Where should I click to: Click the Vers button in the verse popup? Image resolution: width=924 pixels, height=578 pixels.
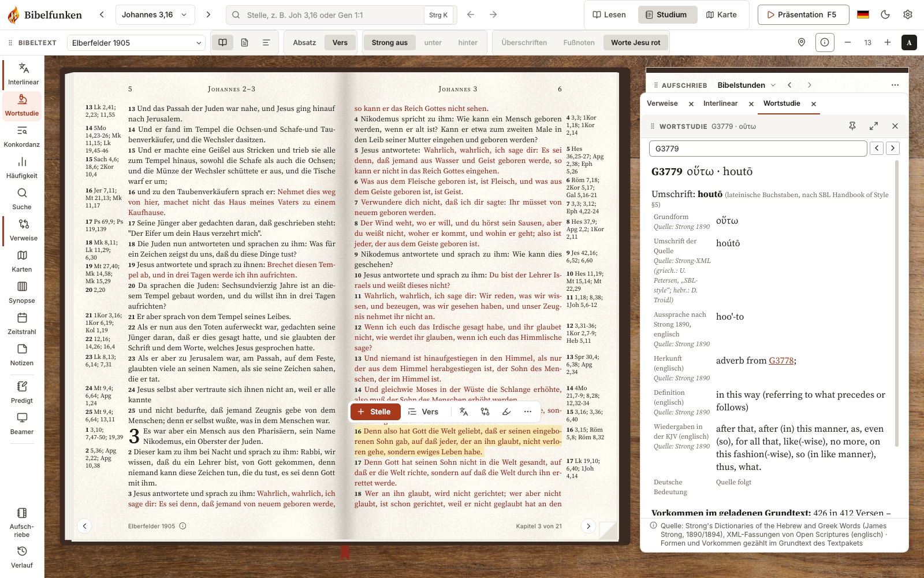423,412
